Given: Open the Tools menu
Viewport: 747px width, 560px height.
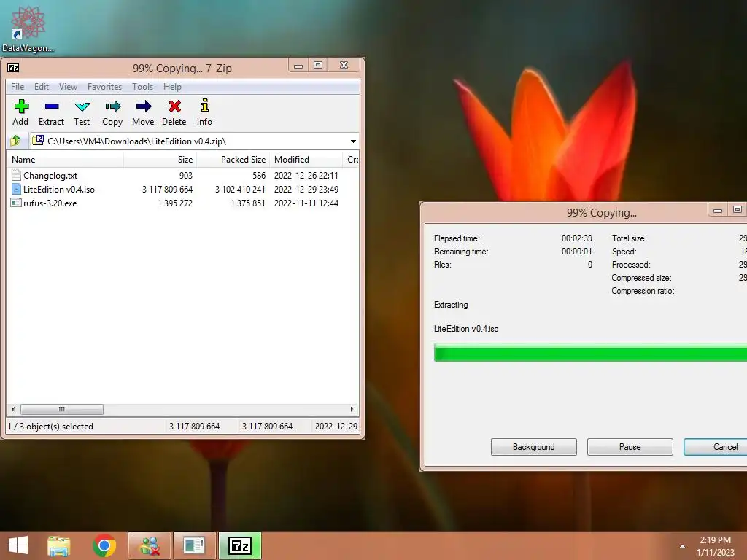Looking at the screenshot, I should pyautogui.click(x=143, y=87).
